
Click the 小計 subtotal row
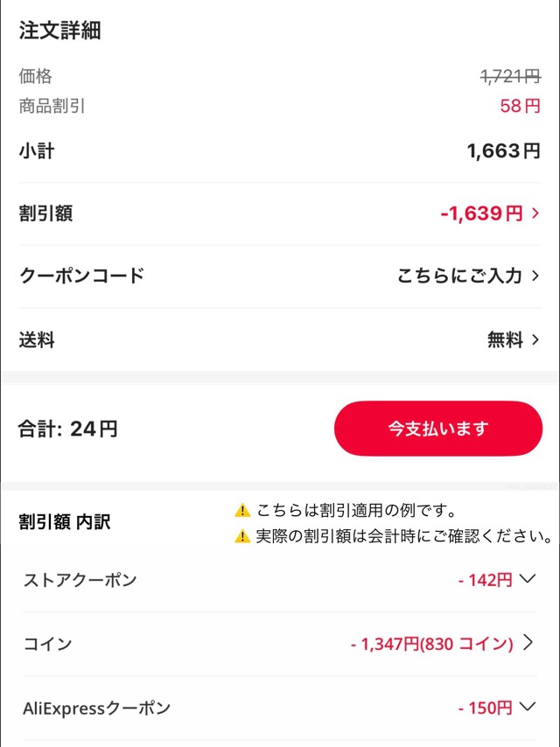[x=280, y=152]
